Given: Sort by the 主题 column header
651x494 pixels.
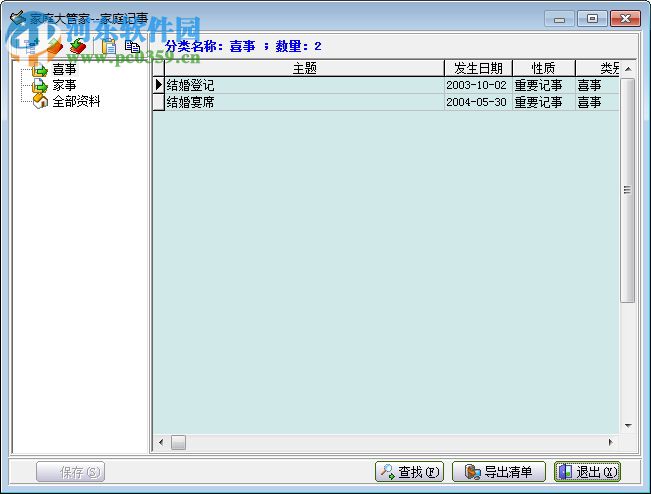Looking at the screenshot, I should [x=304, y=68].
